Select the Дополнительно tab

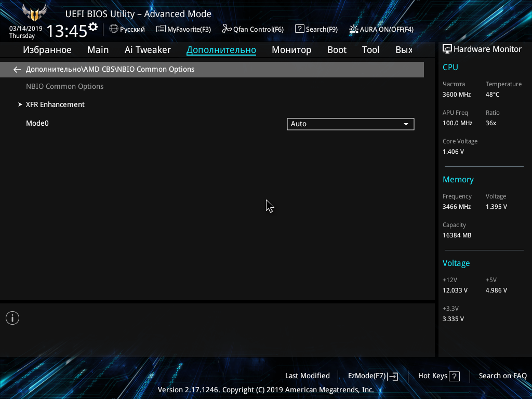tap(221, 50)
